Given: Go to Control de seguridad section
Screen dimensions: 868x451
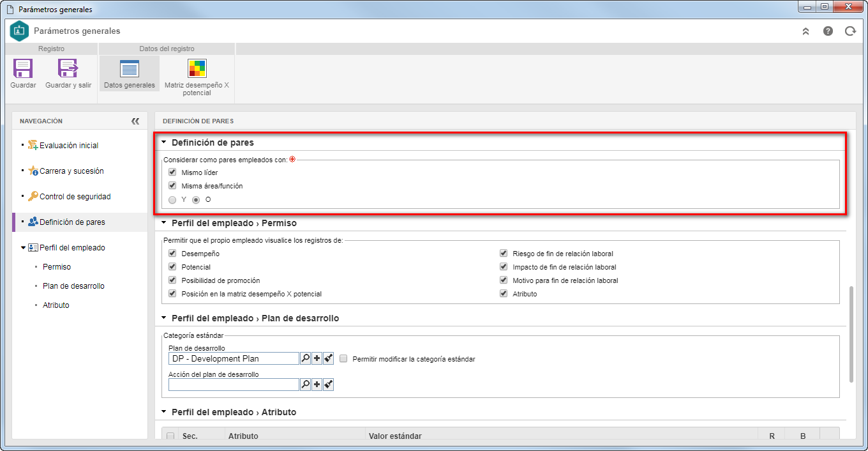Looking at the screenshot, I should (x=75, y=197).
